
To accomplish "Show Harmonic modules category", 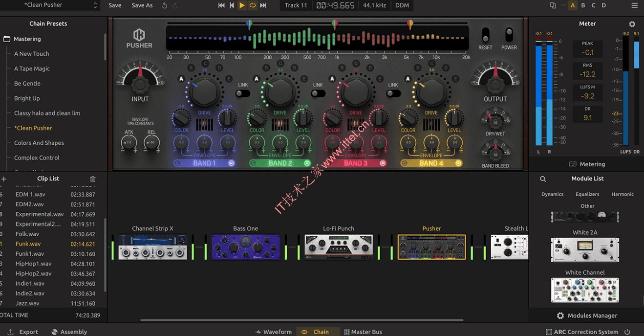I will tap(623, 194).
